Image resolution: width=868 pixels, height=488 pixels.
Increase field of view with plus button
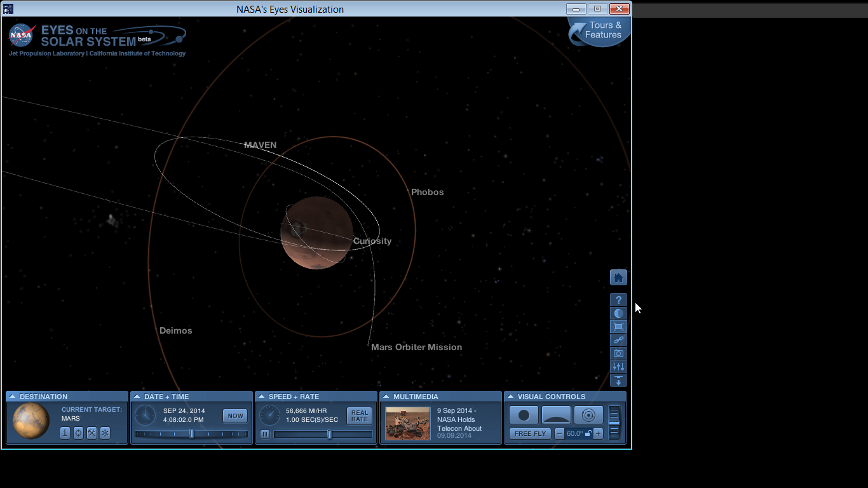point(599,434)
